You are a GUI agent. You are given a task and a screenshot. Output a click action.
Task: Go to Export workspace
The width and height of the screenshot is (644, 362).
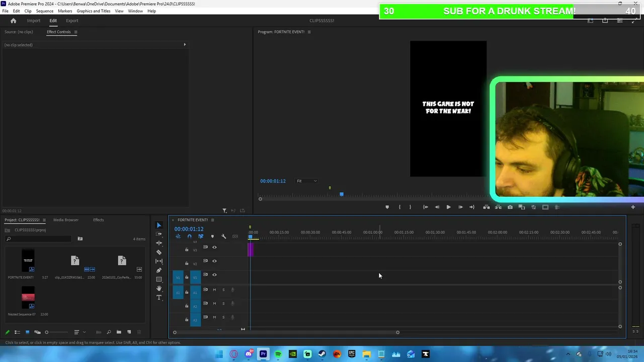click(72, 21)
